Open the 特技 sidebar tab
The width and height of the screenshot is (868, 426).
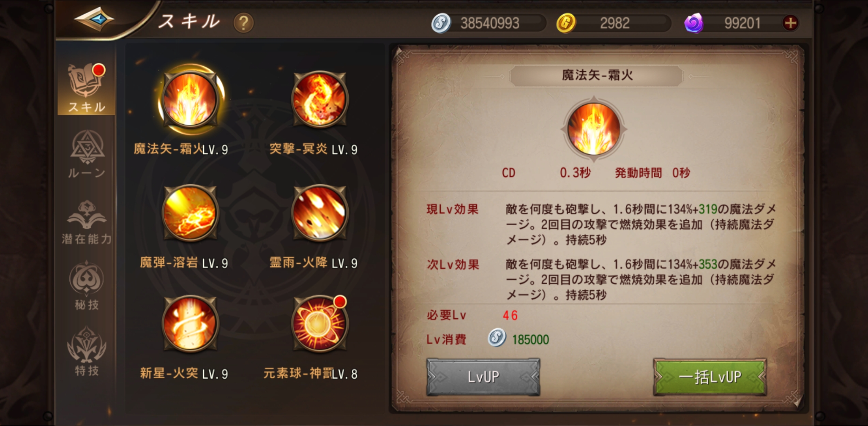coord(87,351)
